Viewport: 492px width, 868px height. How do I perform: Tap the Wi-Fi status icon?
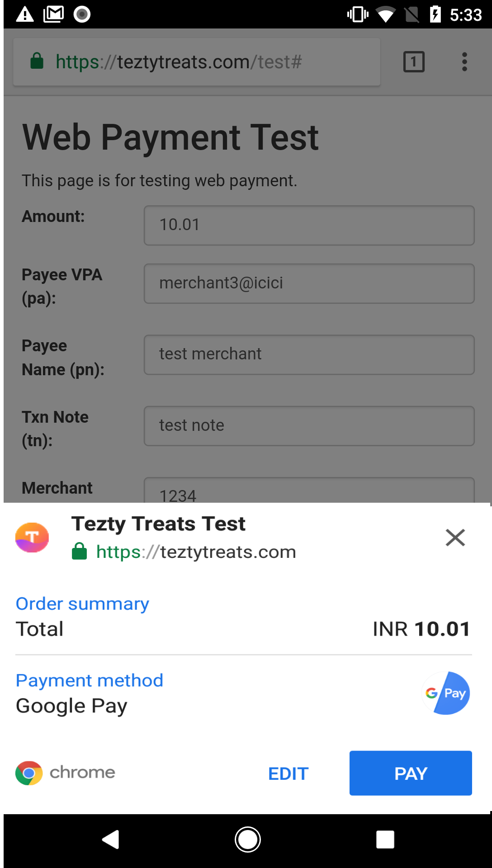pyautogui.click(x=385, y=14)
